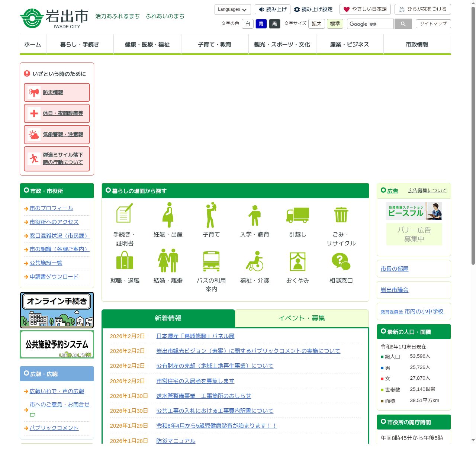This screenshot has height=476, width=476.
Task: Toggle the black background color mode
Action: (274, 24)
